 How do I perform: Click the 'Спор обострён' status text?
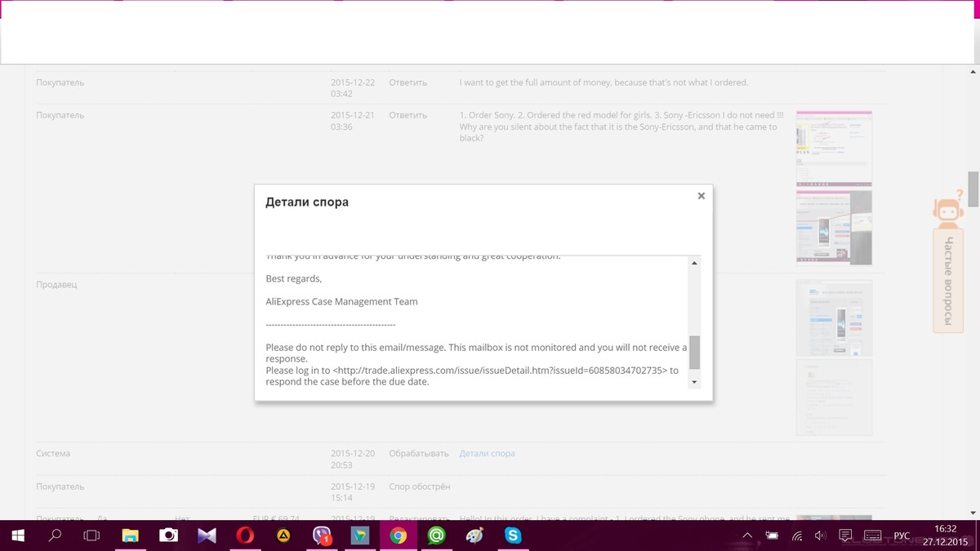(x=420, y=487)
